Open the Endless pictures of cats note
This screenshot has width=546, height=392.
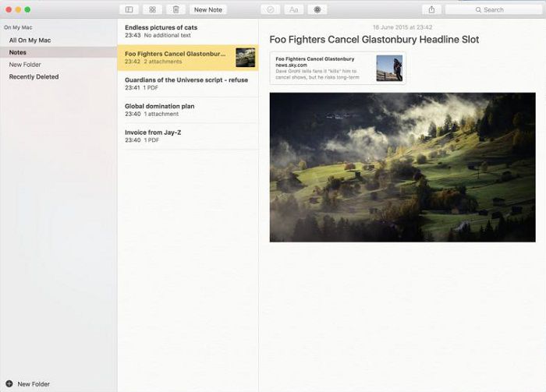click(188, 31)
